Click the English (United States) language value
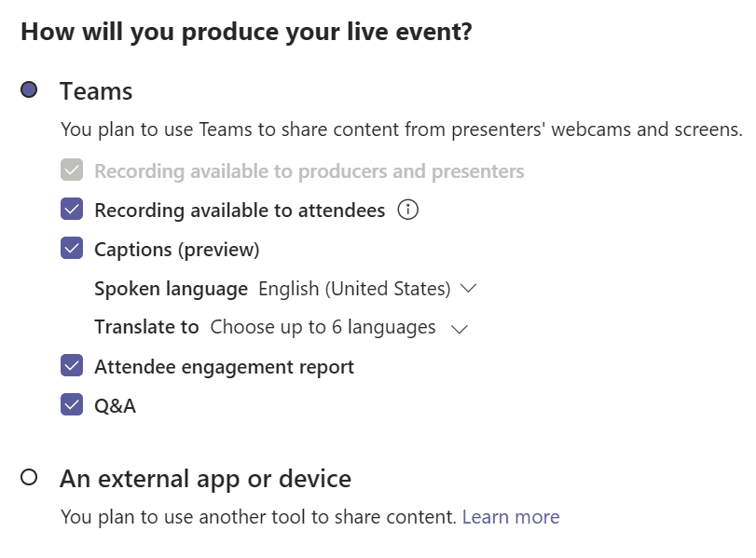 pyautogui.click(x=354, y=289)
